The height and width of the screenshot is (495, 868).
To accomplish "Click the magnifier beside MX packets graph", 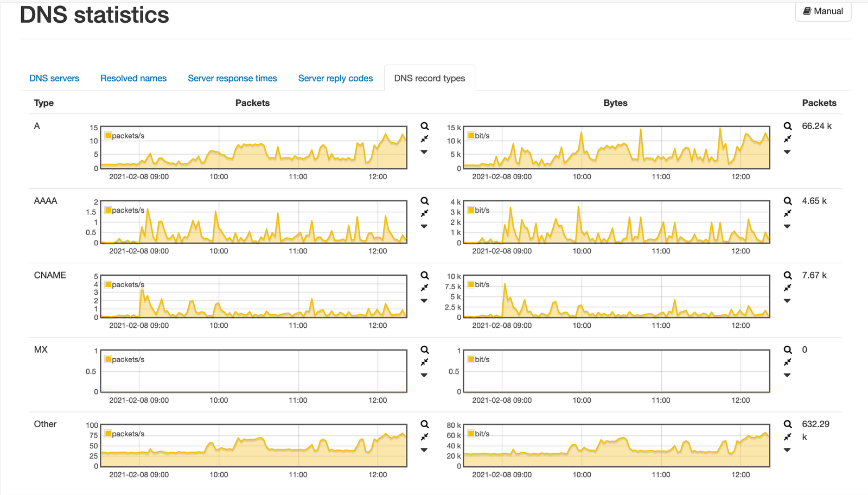I will pyautogui.click(x=425, y=350).
